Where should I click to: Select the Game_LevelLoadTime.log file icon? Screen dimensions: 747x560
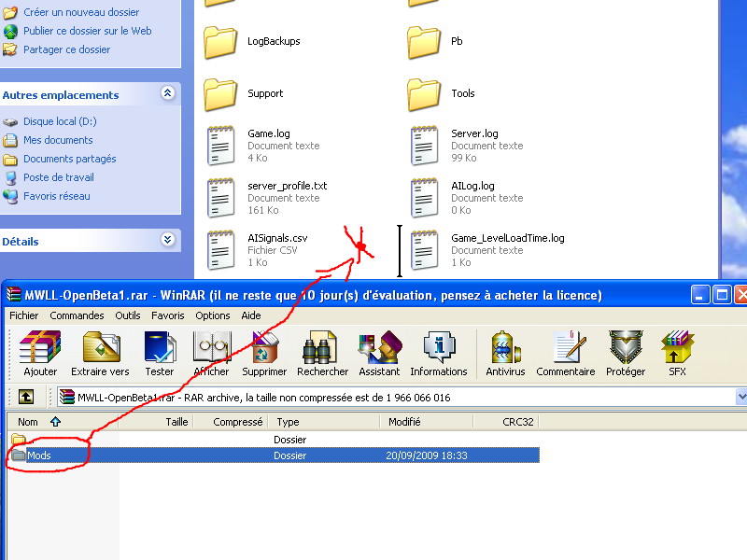[424, 250]
